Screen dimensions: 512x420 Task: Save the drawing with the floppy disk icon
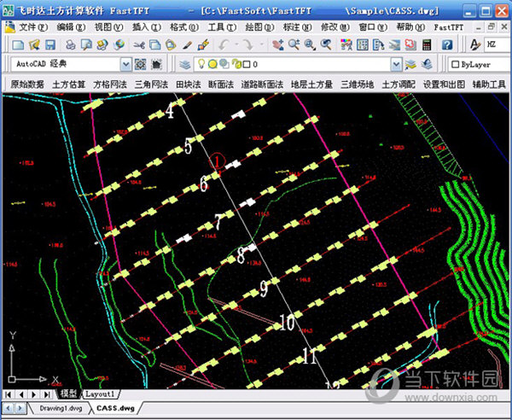click(x=50, y=44)
